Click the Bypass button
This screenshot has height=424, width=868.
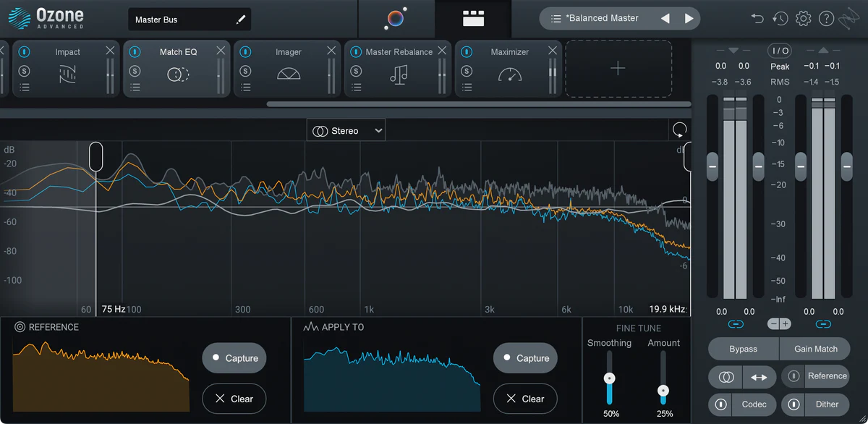click(x=743, y=349)
